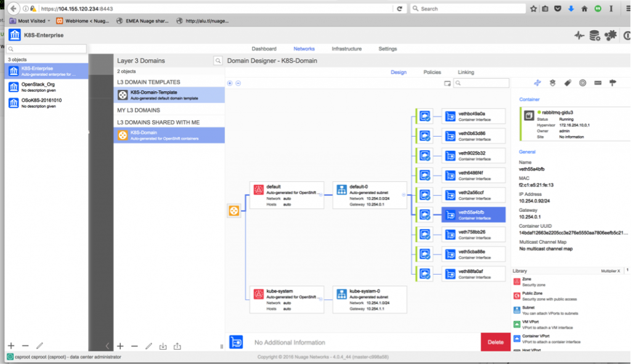Select the veth5cba88e container interface
Screen dimensions: 631x364
click(x=474, y=254)
